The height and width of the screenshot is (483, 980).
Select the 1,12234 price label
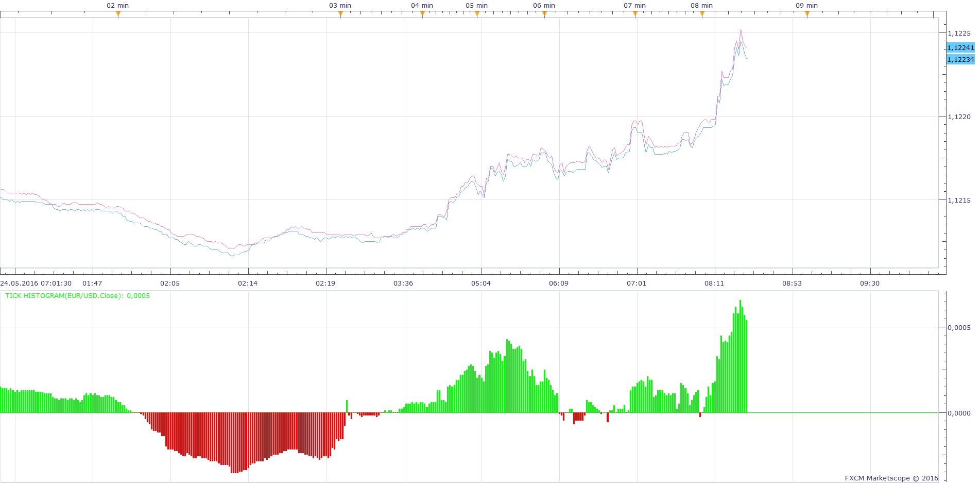pyautogui.click(x=961, y=59)
